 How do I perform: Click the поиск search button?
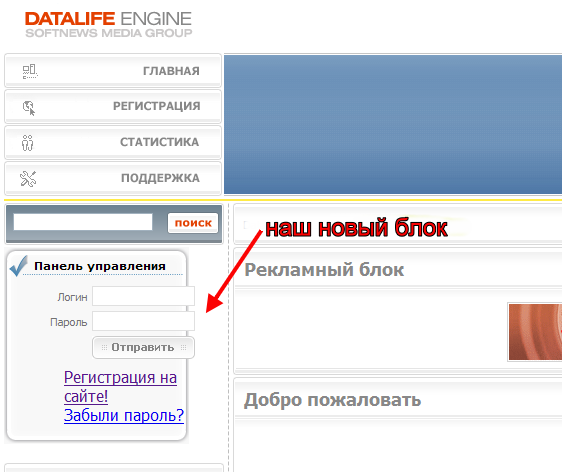(x=193, y=223)
